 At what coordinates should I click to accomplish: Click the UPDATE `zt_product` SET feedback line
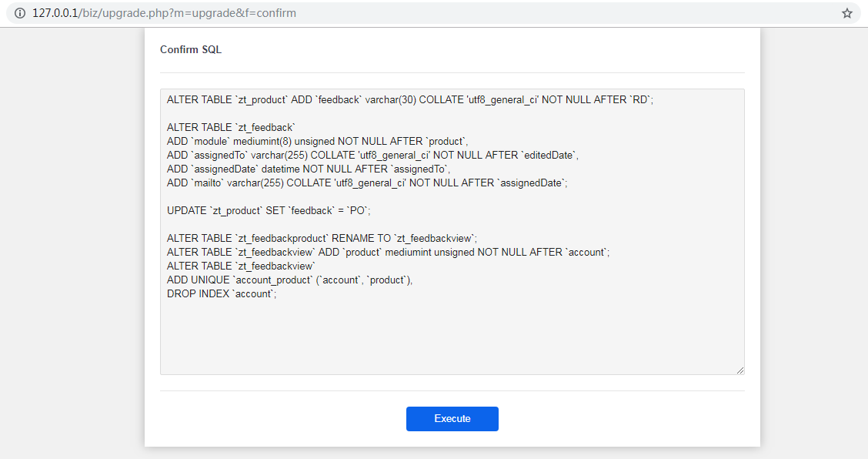click(269, 211)
